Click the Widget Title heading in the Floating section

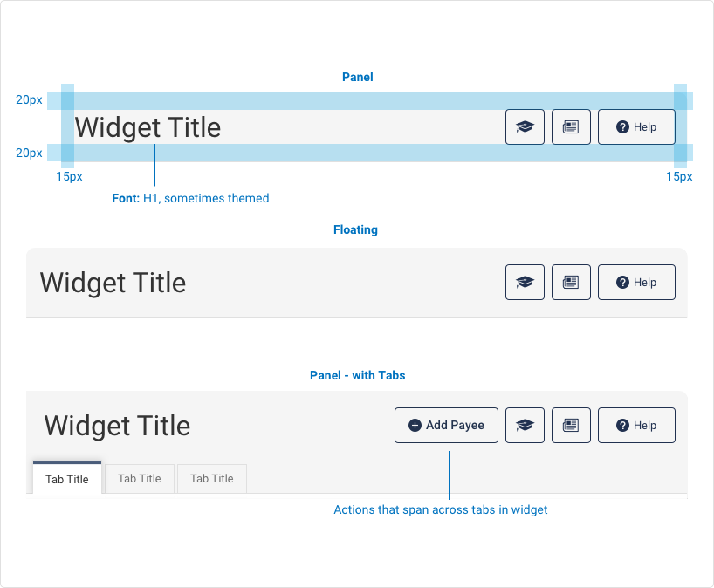pyautogui.click(x=113, y=283)
